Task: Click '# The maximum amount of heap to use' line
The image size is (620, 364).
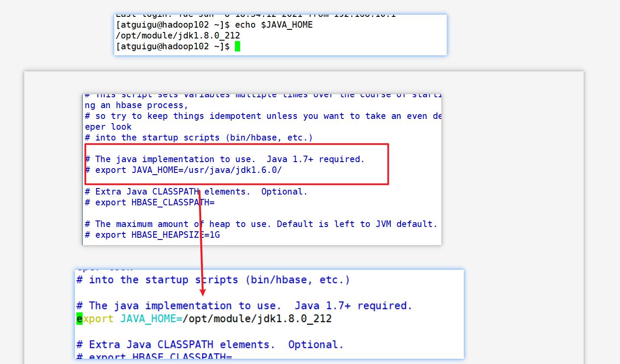Action: (261, 224)
